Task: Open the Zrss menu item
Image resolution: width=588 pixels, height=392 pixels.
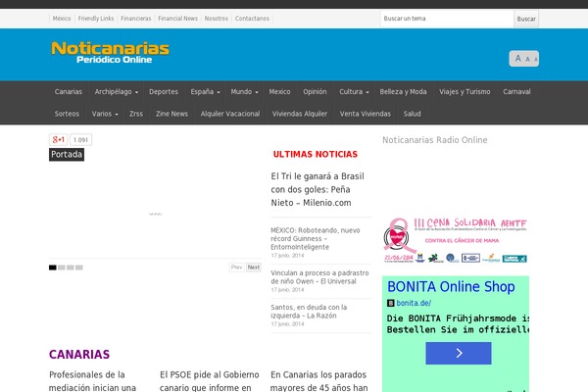Action: pyautogui.click(x=136, y=114)
